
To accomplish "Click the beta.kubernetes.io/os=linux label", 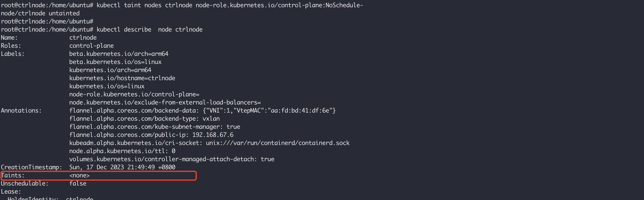I will pos(115,62).
